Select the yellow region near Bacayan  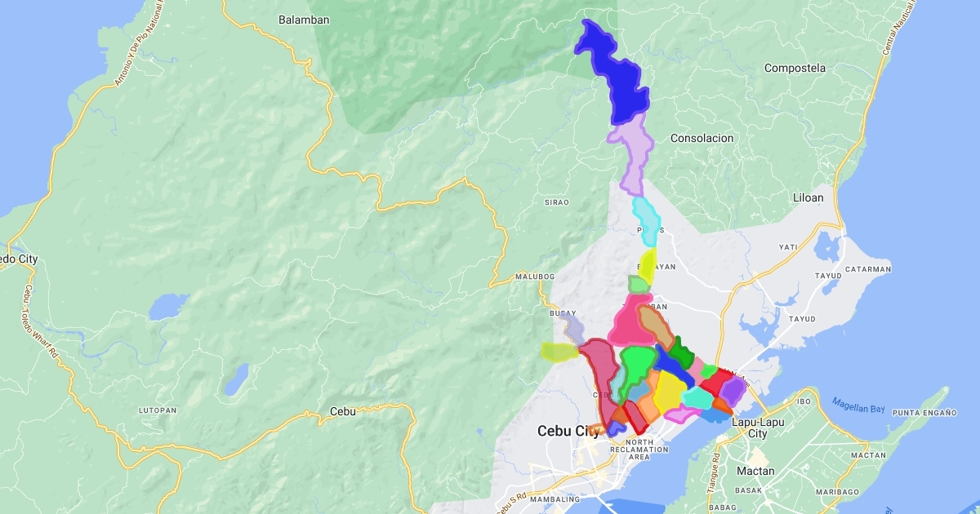click(647, 265)
